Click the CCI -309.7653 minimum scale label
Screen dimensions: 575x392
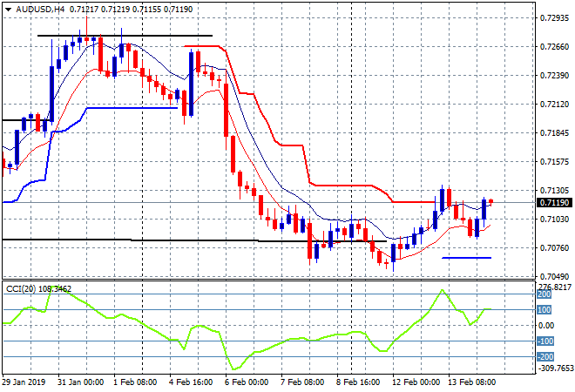point(555,368)
